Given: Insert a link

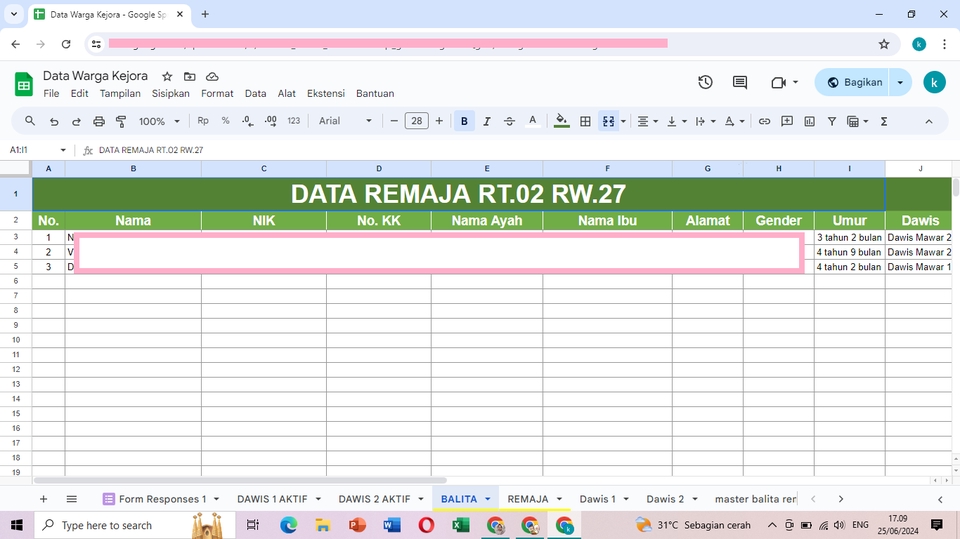Looking at the screenshot, I should click(x=764, y=121).
